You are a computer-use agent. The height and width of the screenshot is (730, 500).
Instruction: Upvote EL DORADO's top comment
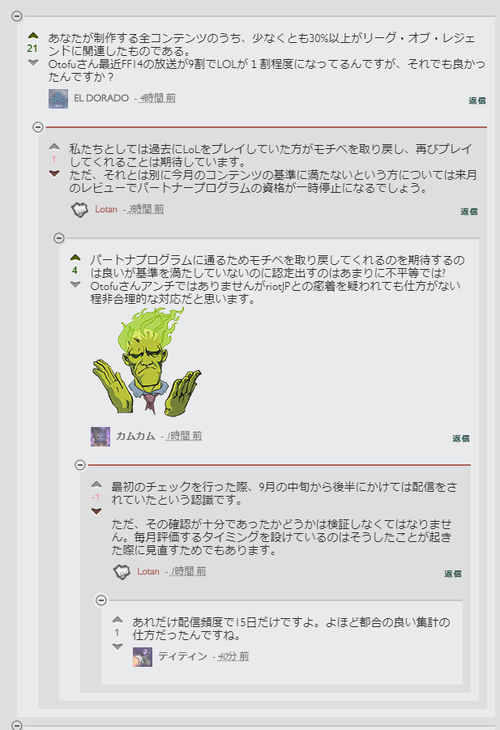pyautogui.click(x=33, y=35)
